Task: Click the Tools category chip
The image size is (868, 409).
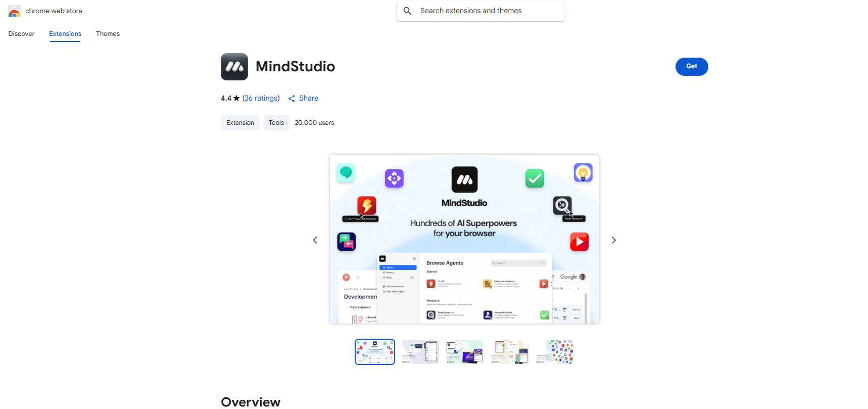Action: [276, 123]
